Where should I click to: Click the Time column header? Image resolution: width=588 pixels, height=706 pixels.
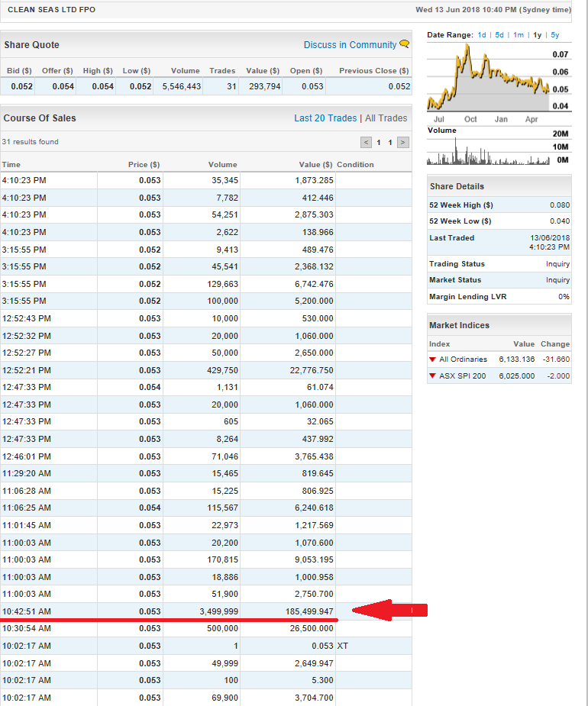[x=11, y=165]
